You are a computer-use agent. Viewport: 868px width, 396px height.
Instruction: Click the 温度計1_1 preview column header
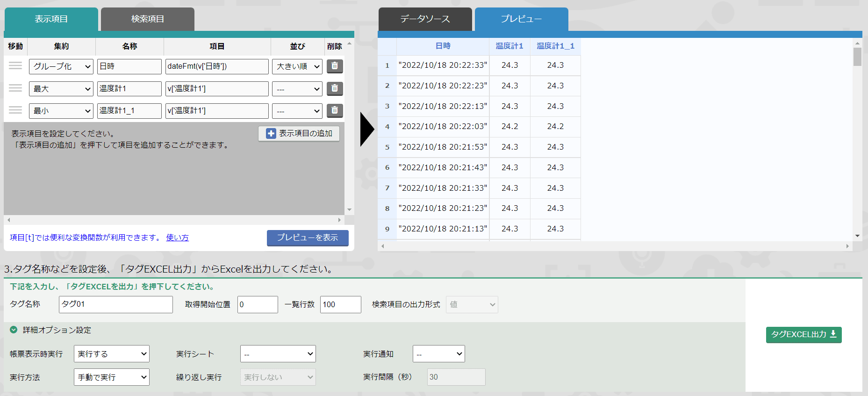[x=555, y=46]
